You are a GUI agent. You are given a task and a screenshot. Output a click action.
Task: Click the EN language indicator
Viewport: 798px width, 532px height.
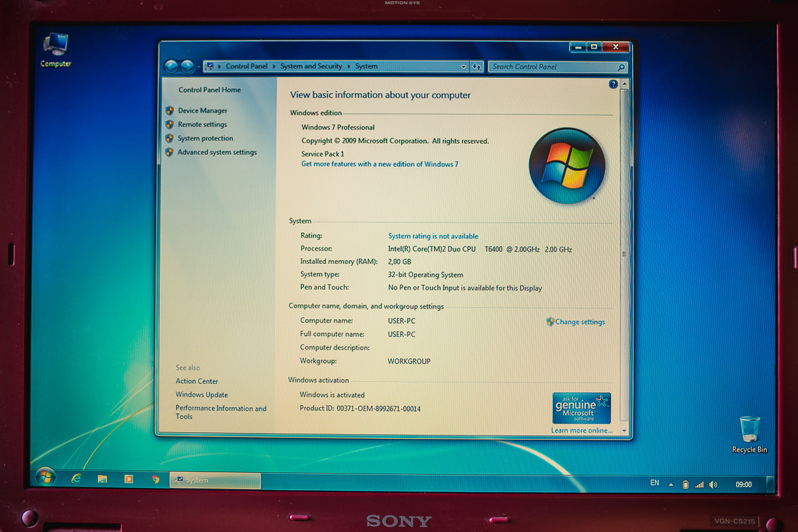click(x=654, y=483)
